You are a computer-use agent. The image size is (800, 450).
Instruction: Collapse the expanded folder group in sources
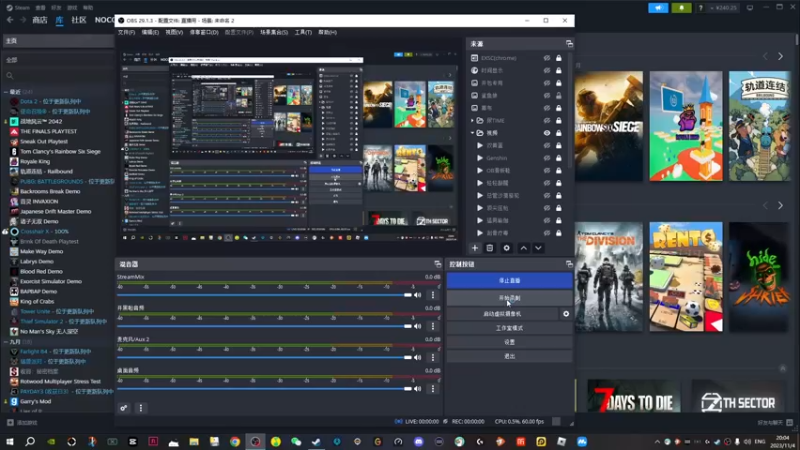point(472,133)
